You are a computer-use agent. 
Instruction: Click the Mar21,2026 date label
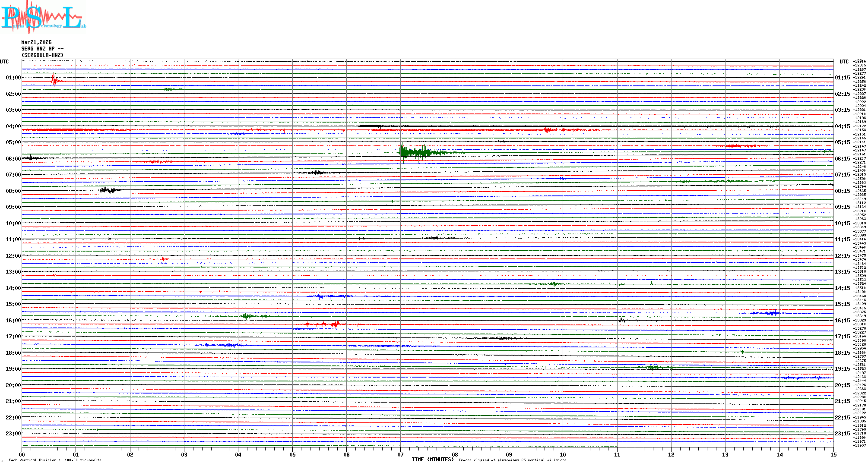pos(36,42)
